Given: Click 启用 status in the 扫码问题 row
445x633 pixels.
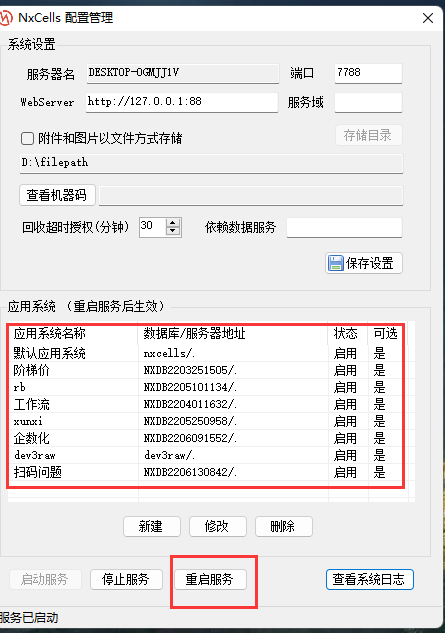Looking at the screenshot, I should (345, 472).
